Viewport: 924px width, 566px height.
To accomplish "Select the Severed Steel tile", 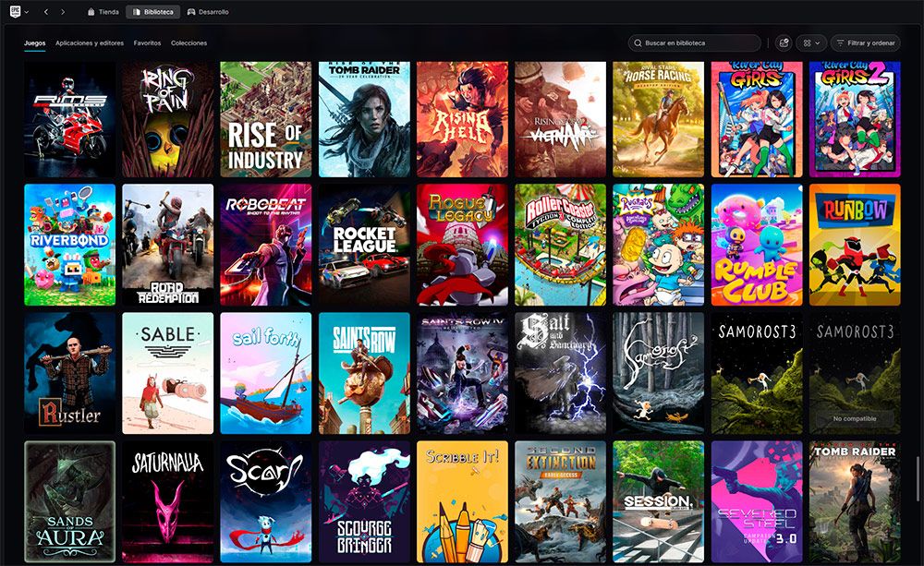I will (757, 501).
